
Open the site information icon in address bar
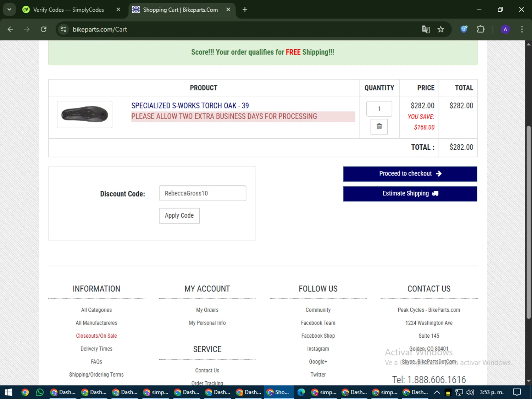pyautogui.click(x=63, y=29)
